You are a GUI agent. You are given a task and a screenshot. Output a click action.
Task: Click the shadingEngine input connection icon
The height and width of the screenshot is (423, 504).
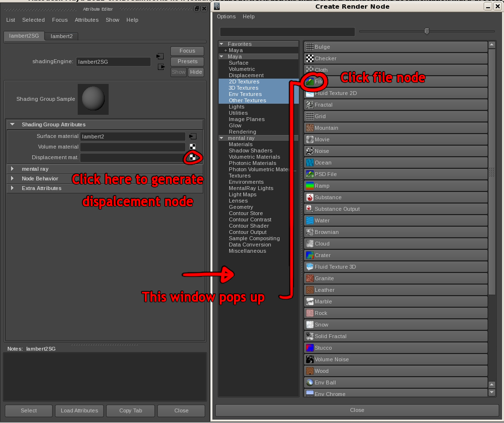point(160,56)
